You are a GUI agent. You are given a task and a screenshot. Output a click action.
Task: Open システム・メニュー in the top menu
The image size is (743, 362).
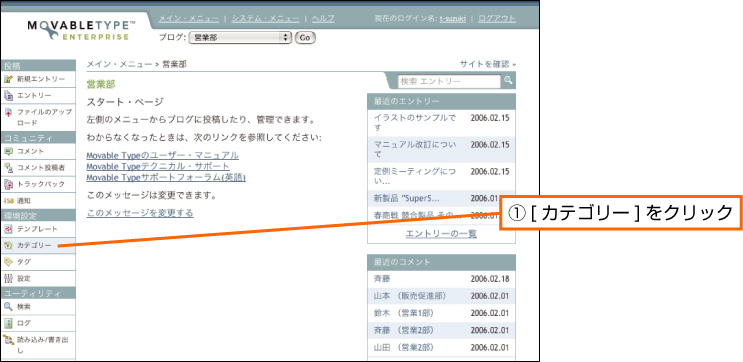(265, 18)
